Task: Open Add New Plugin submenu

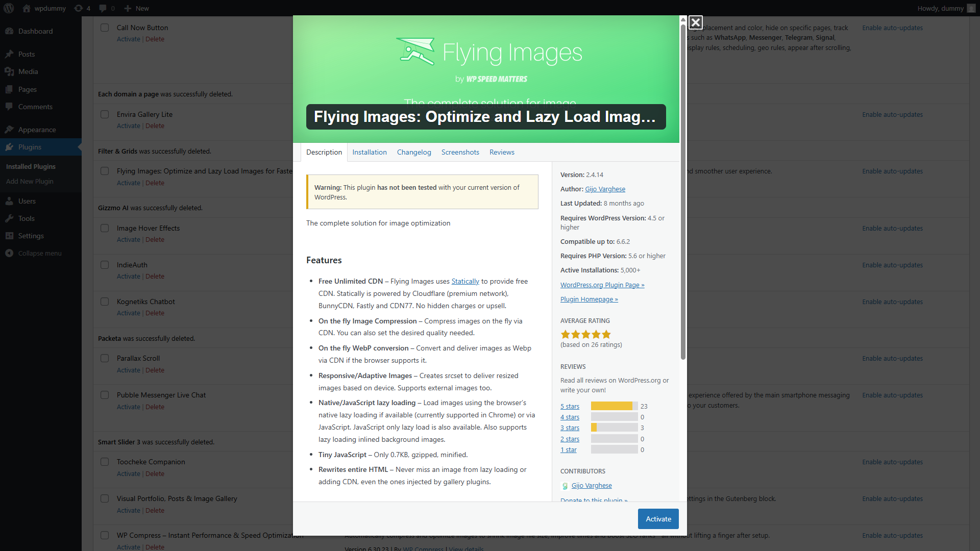Action: tap(30, 181)
